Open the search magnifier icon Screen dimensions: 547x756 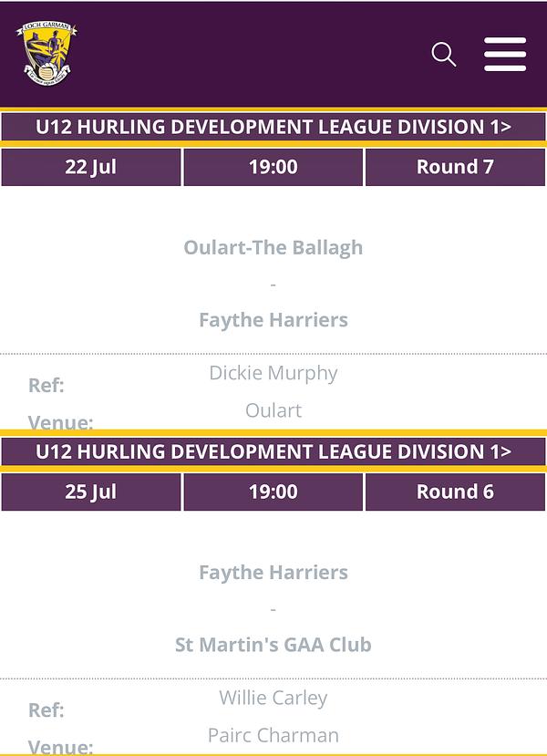(443, 54)
